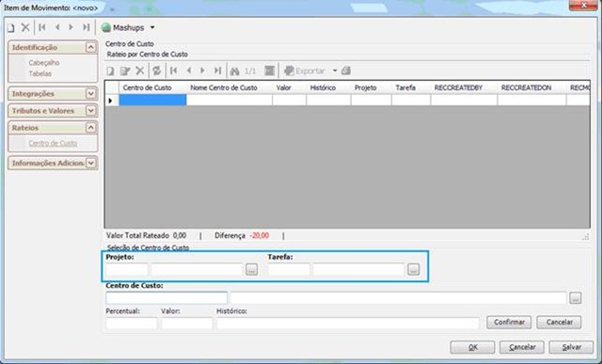The height and width of the screenshot is (364, 602).
Task: Go to previous record in top toolbar
Action: pyautogui.click(x=57, y=27)
